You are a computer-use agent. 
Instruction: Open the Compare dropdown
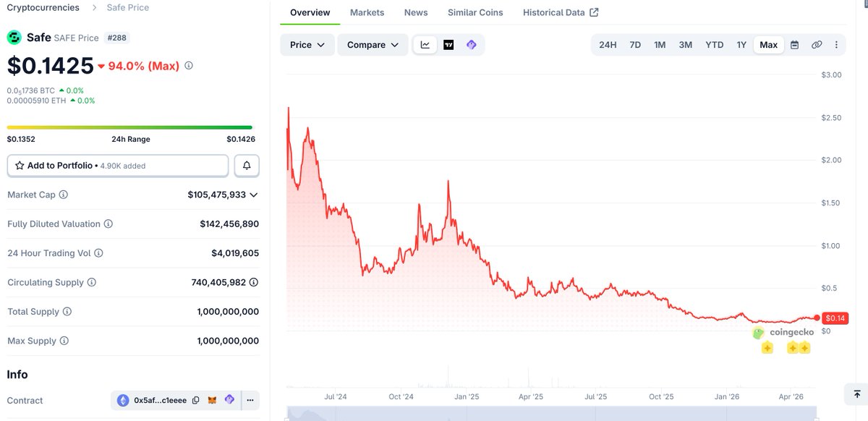373,45
